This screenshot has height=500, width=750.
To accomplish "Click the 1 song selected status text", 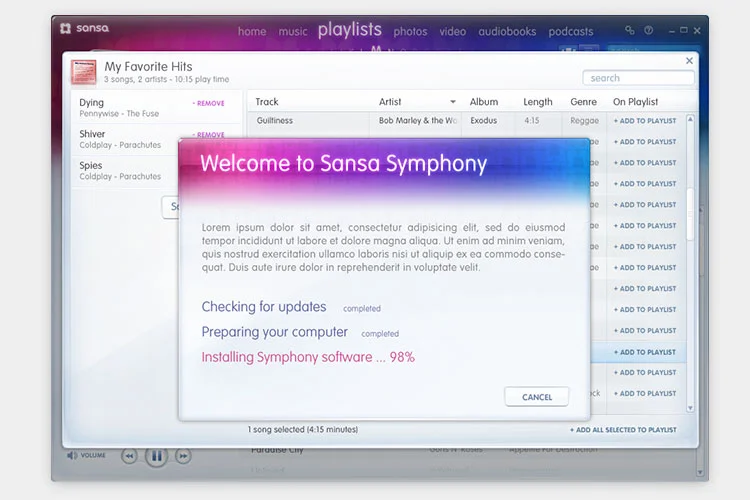I will coord(303,430).
